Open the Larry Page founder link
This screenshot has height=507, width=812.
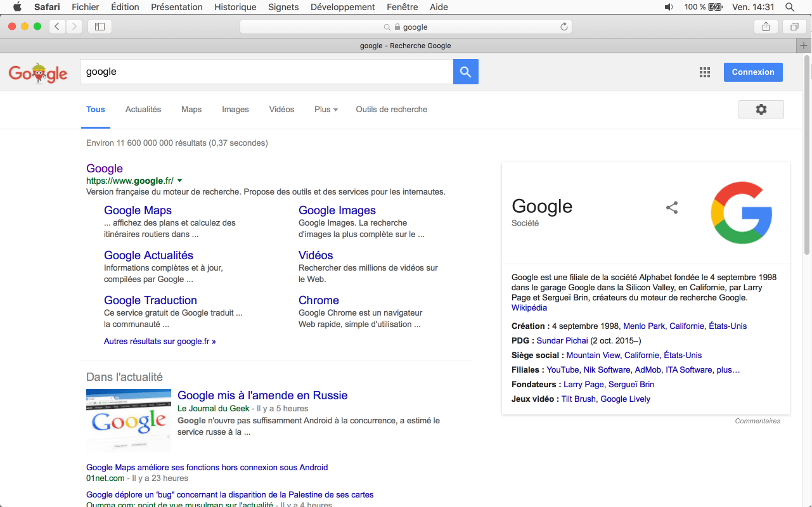pos(584,384)
